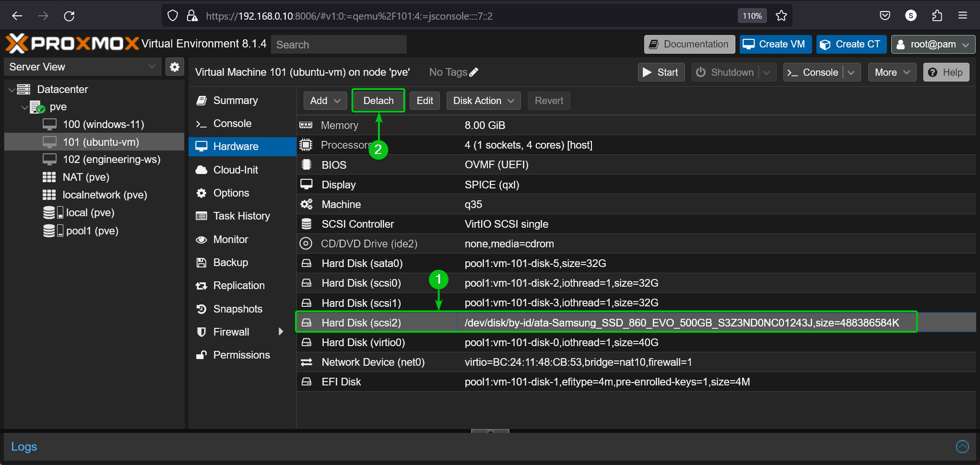Click the Display monitor icon
Screen dimensions: 980x465
click(306, 185)
